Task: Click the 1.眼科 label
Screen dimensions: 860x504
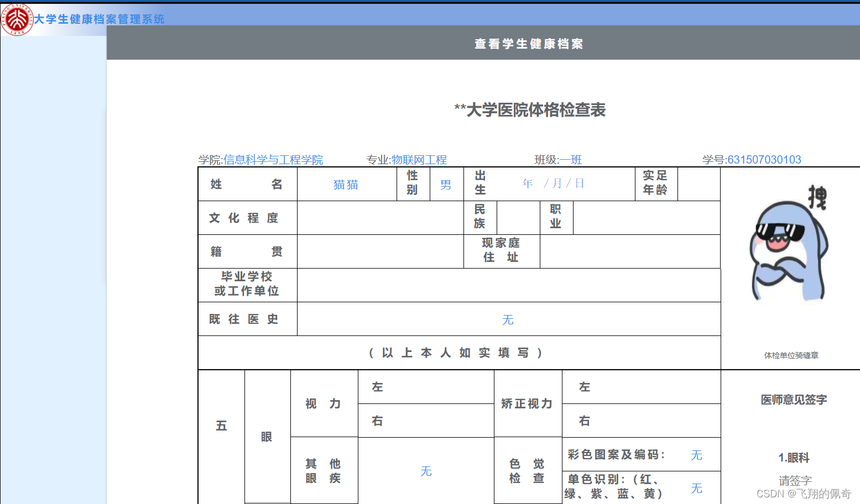Action: click(x=794, y=458)
